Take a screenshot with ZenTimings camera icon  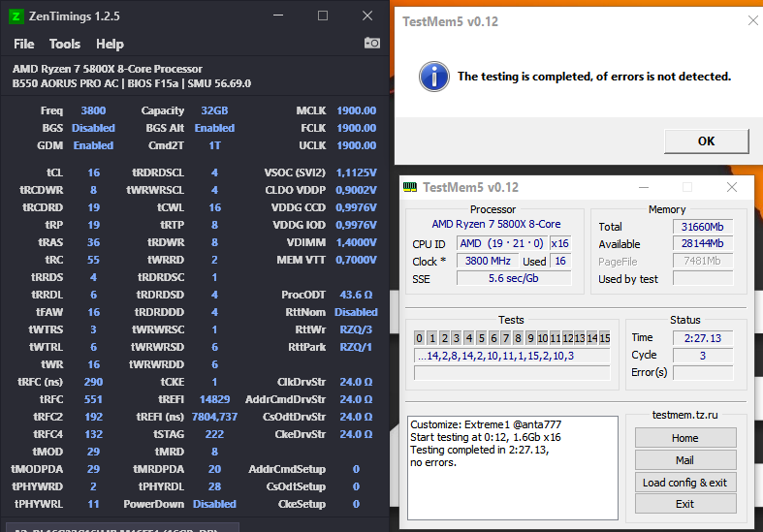pyautogui.click(x=371, y=43)
